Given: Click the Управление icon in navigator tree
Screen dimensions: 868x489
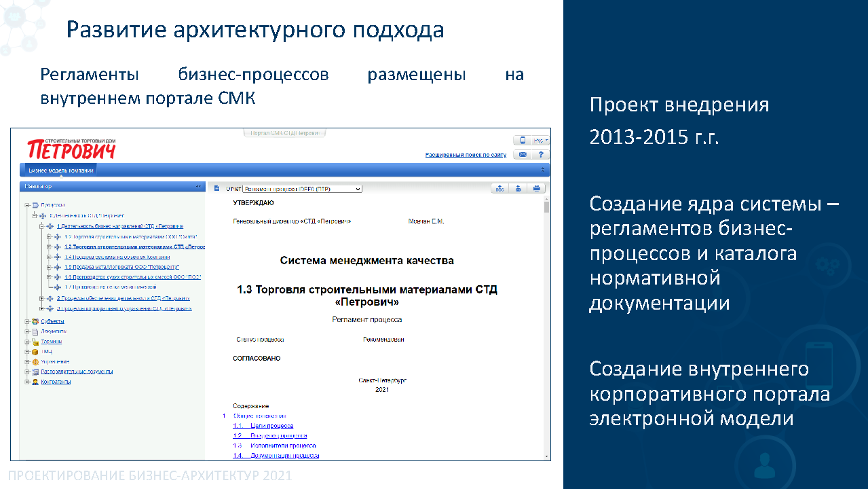Looking at the screenshot, I should (35, 362).
